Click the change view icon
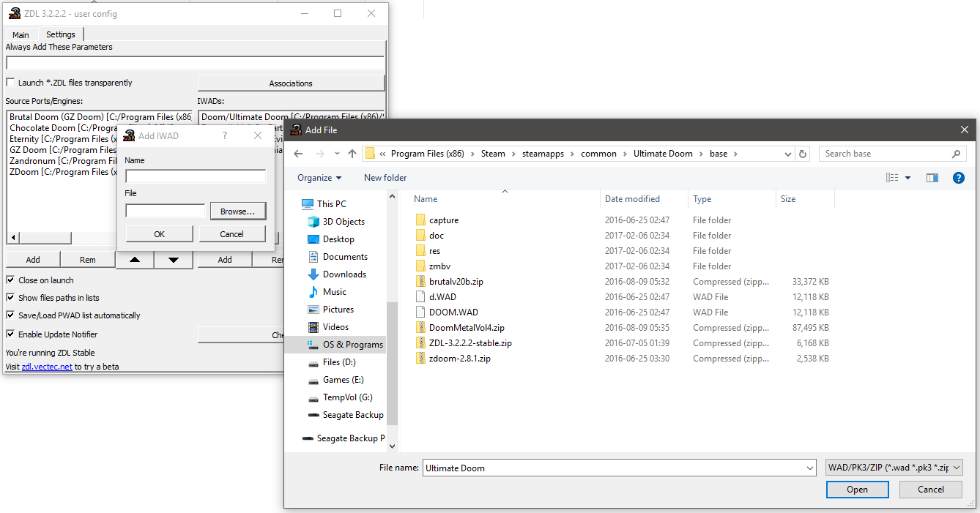This screenshot has width=980, height=513. pos(892,178)
